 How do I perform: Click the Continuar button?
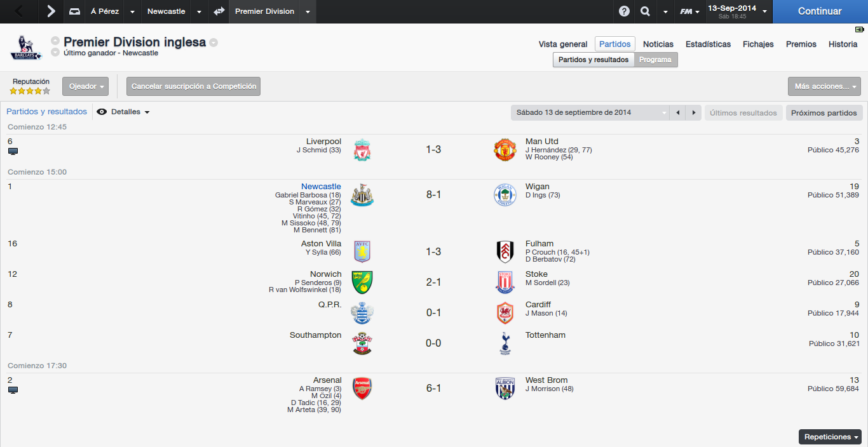(820, 11)
